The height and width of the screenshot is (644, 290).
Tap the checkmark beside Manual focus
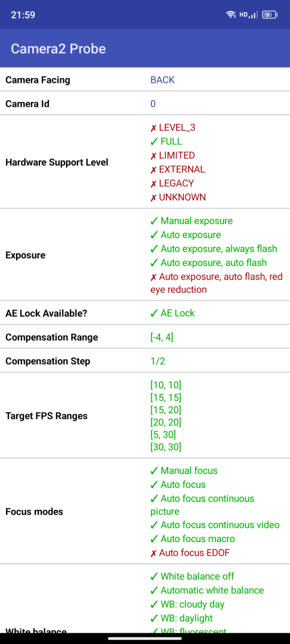pyautogui.click(x=154, y=470)
